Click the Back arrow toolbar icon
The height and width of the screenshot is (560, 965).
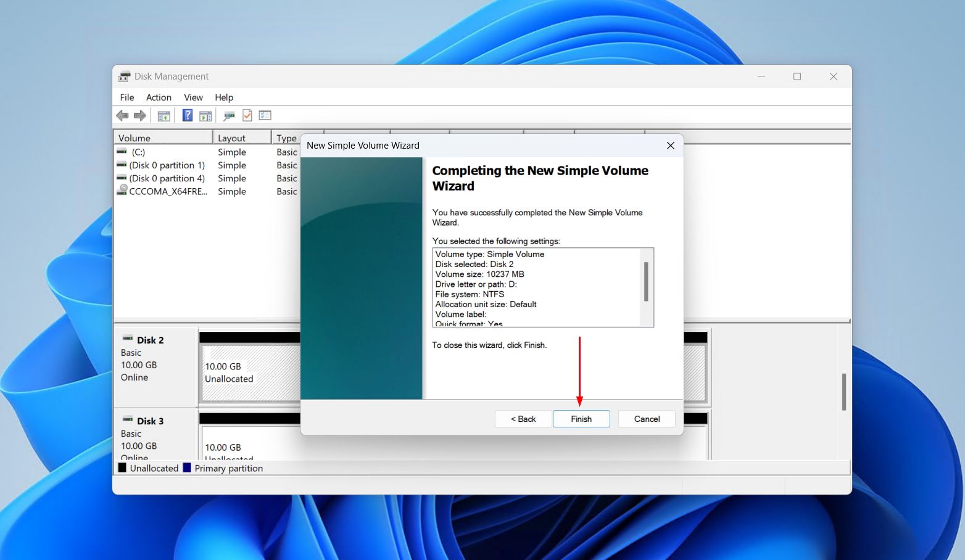pos(122,115)
